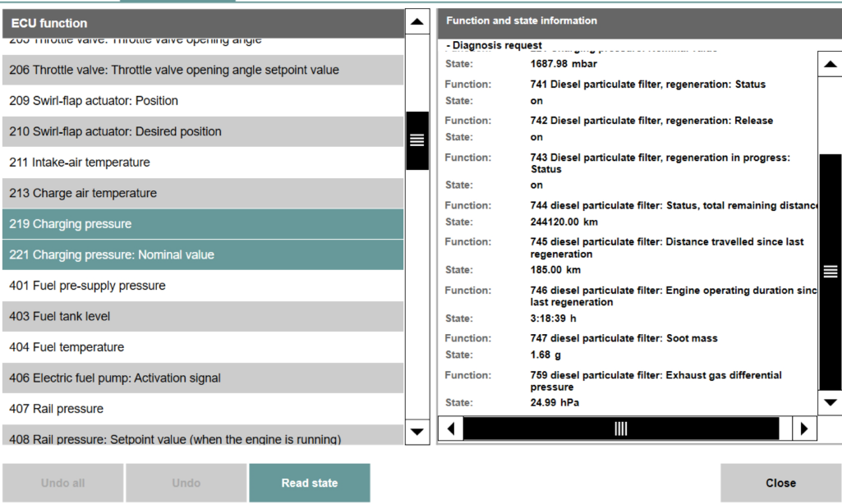The width and height of the screenshot is (842, 504).
Task: Select 211 Intake-air temperature
Action: click(202, 163)
